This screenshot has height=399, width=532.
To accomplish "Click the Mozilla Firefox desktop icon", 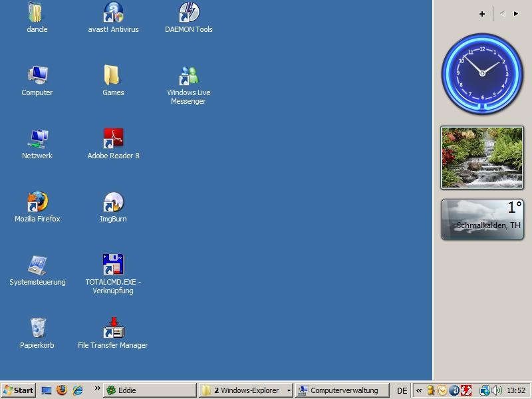I will (x=37, y=201).
